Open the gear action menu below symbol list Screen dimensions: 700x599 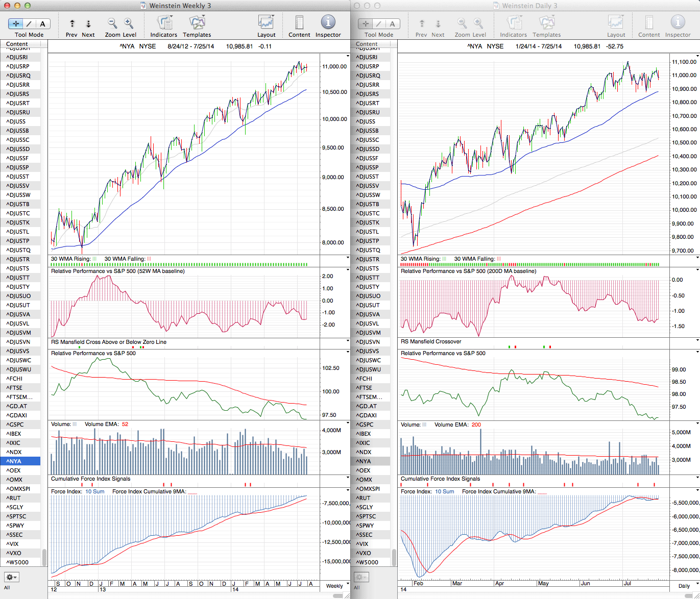pyautogui.click(x=11, y=577)
